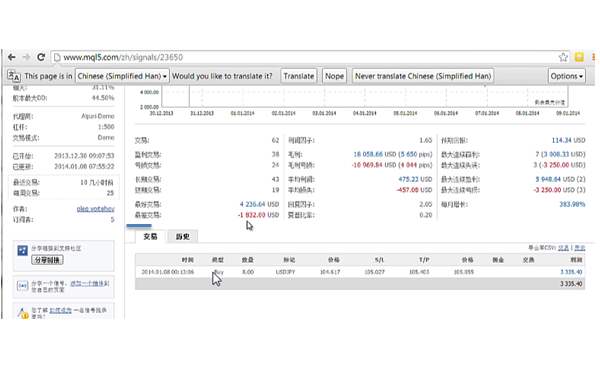Viewport: 600px width, 368px height.
Task: Click the drawdown value 44.50%
Action: (x=103, y=98)
